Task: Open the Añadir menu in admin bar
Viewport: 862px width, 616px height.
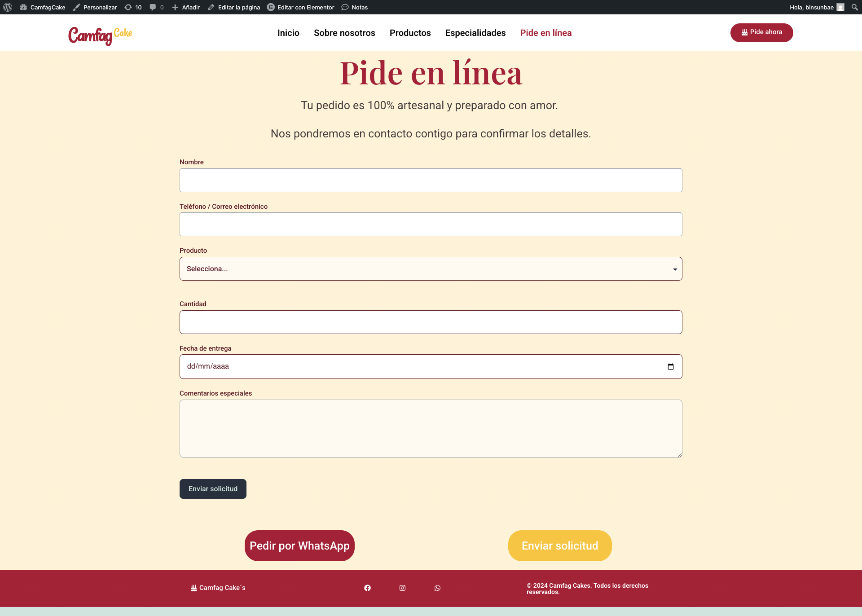Action: (x=186, y=7)
